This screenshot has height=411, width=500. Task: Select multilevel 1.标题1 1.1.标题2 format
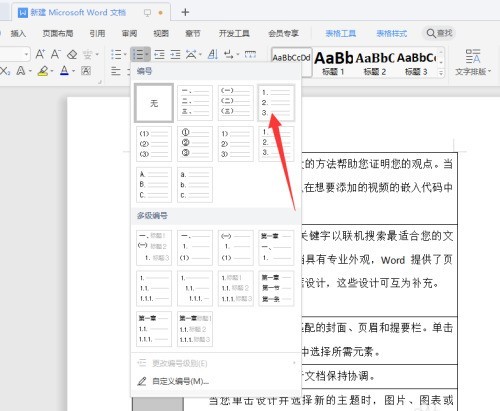point(236,288)
